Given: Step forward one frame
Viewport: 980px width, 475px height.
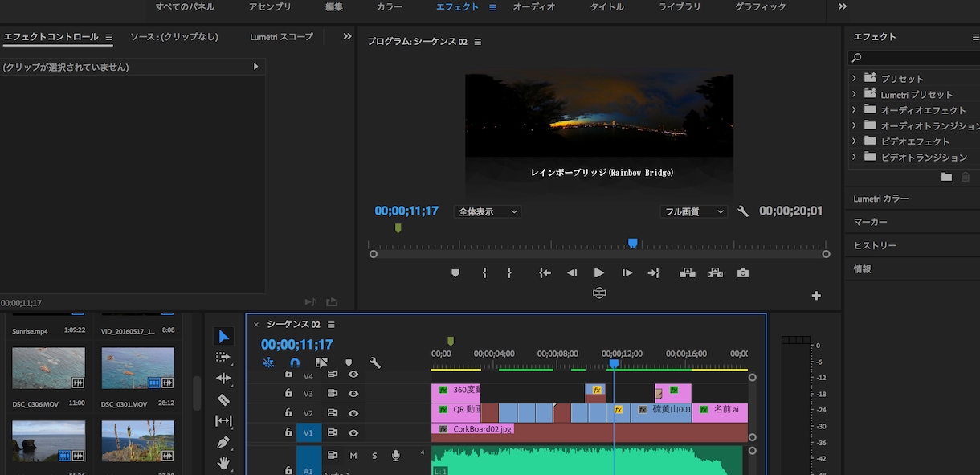Looking at the screenshot, I should coord(627,273).
